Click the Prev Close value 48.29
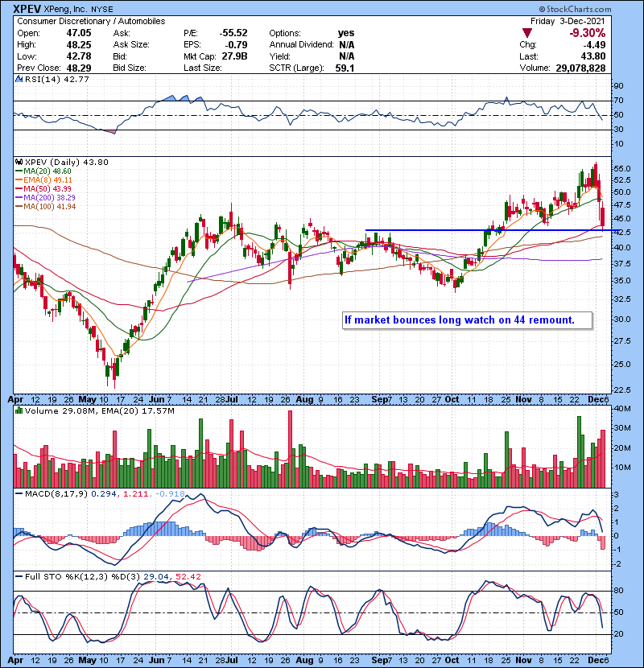The image size is (644, 668). tap(79, 68)
